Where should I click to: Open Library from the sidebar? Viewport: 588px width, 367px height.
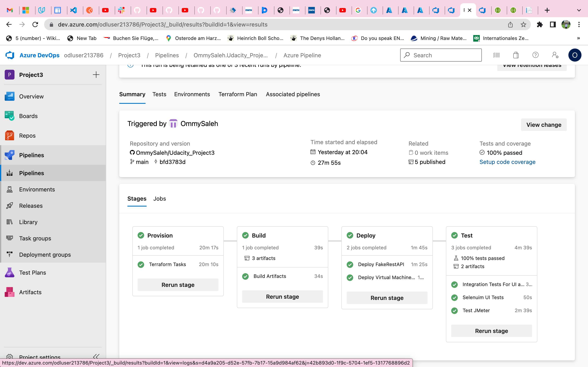(x=28, y=222)
